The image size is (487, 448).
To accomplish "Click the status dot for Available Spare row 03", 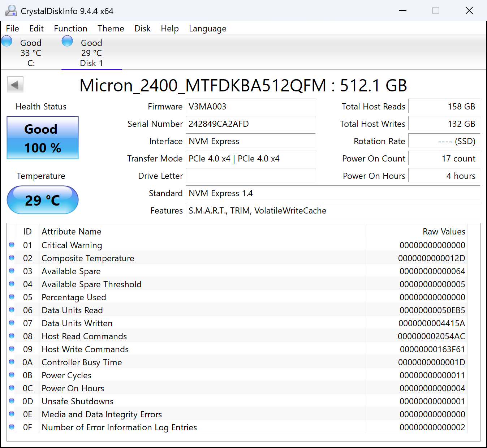I will (x=12, y=271).
